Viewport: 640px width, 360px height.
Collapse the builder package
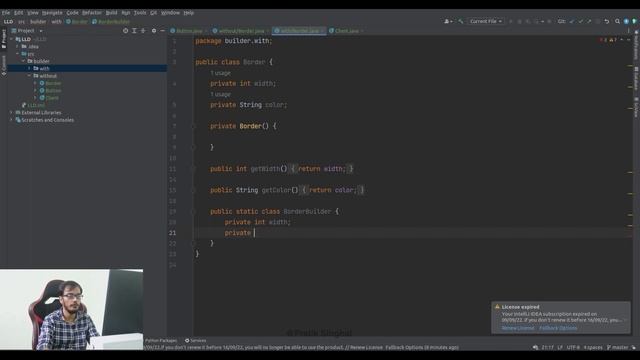pyautogui.click(x=23, y=61)
